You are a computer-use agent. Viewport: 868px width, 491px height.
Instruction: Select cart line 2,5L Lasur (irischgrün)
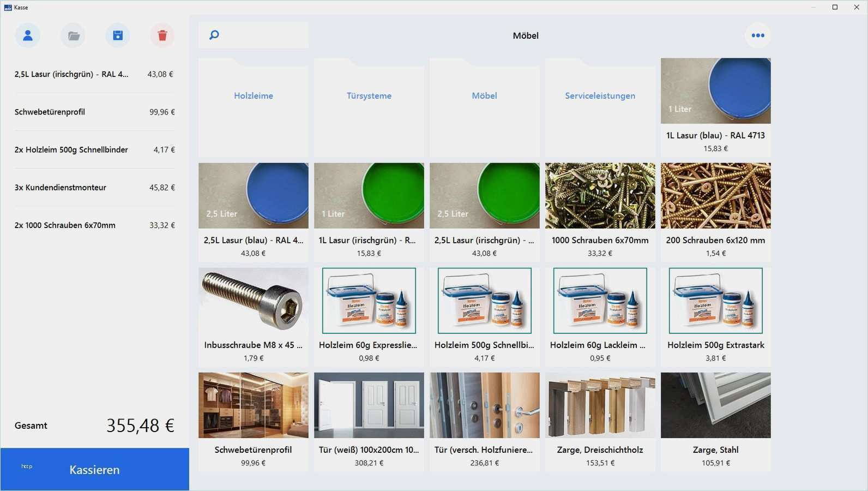tap(95, 74)
